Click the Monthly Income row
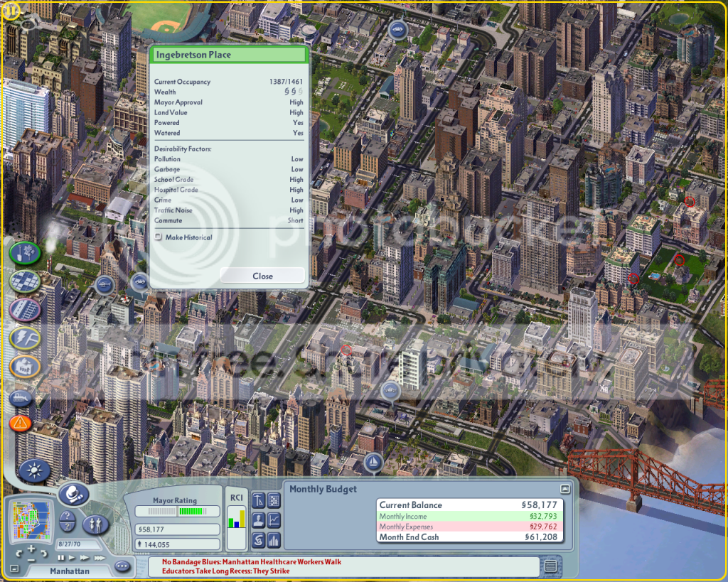This screenshot has height=582, width=728. [x=470, y=516]
